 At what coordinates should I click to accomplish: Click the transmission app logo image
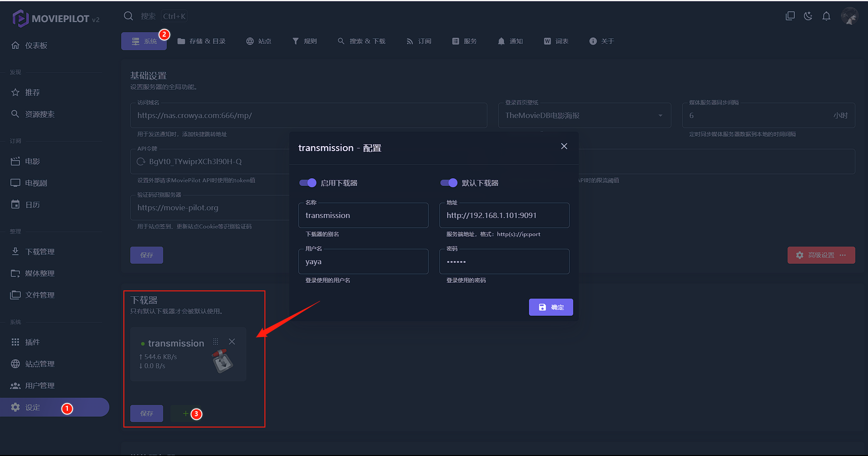(x=222, y=361)
